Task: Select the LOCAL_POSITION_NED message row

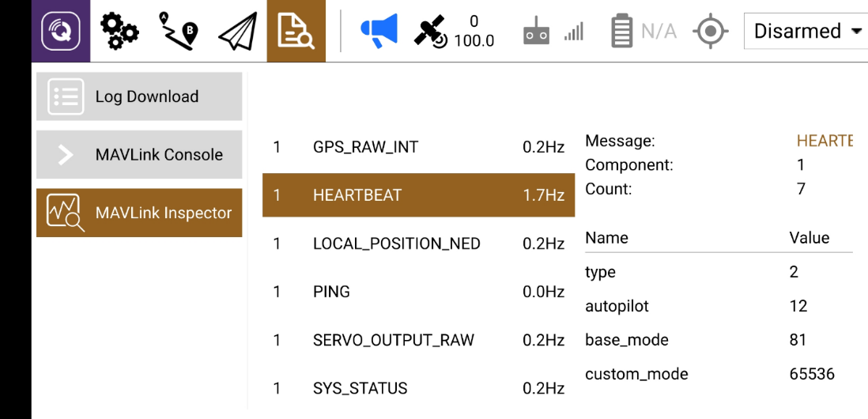Action: [x=418, y=243]
